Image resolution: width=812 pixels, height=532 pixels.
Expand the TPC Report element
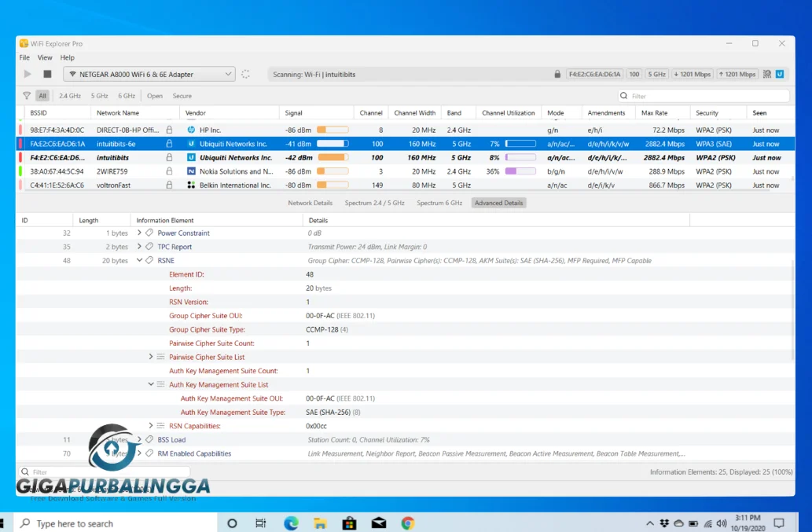(x=139, y=246)
